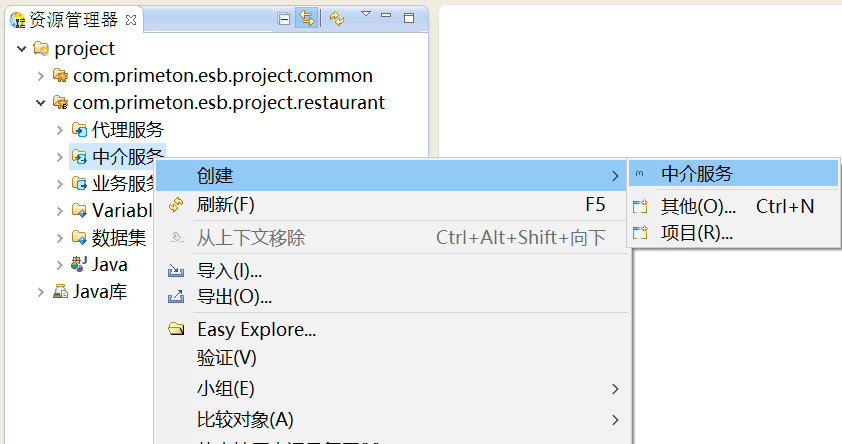Choose 中介服务 in the create submenu
The height and width of the screenshot is (444, 842).
[x=696, y=174]
